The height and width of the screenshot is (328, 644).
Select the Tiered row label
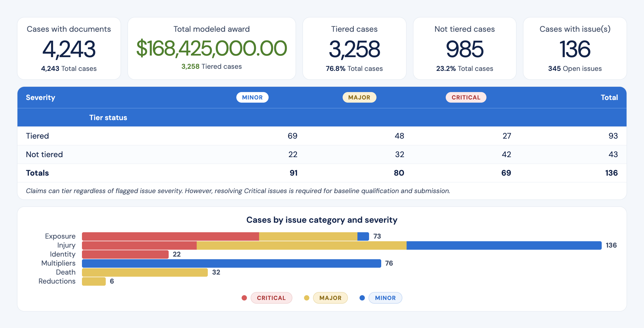click(x=37, y=136)
